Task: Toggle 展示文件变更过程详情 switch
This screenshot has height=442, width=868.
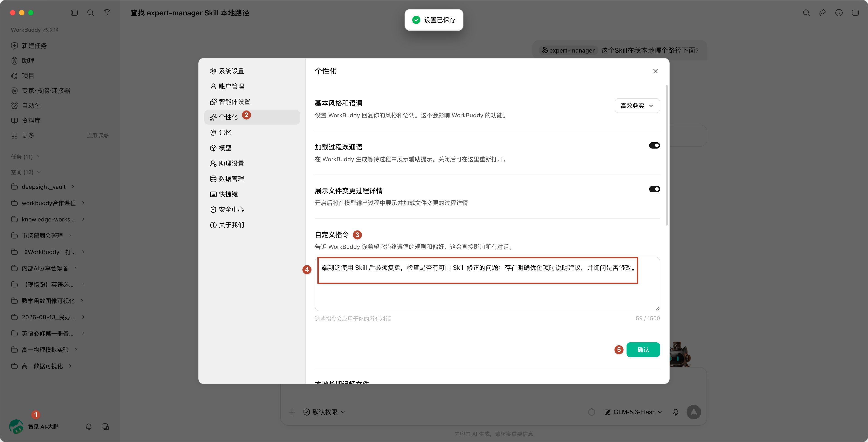Action: pyautogui.click(x=654, y=189)
